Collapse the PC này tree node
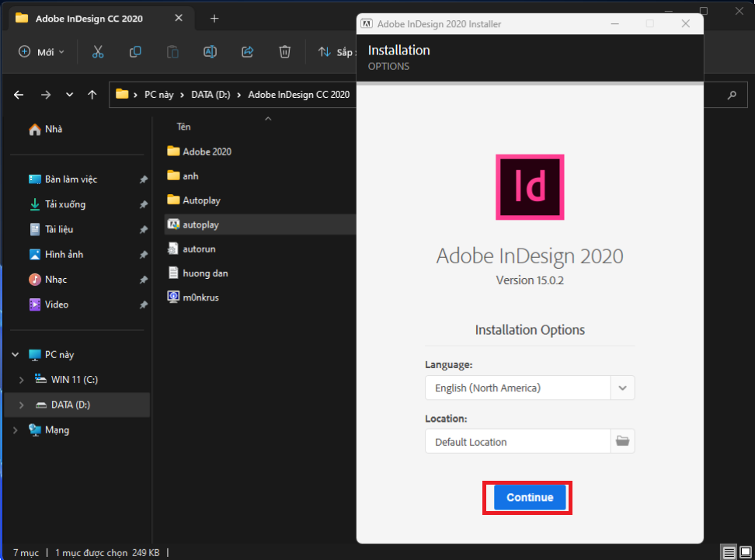The width and height of the screenshot is (755, 560). click(16, 355)
